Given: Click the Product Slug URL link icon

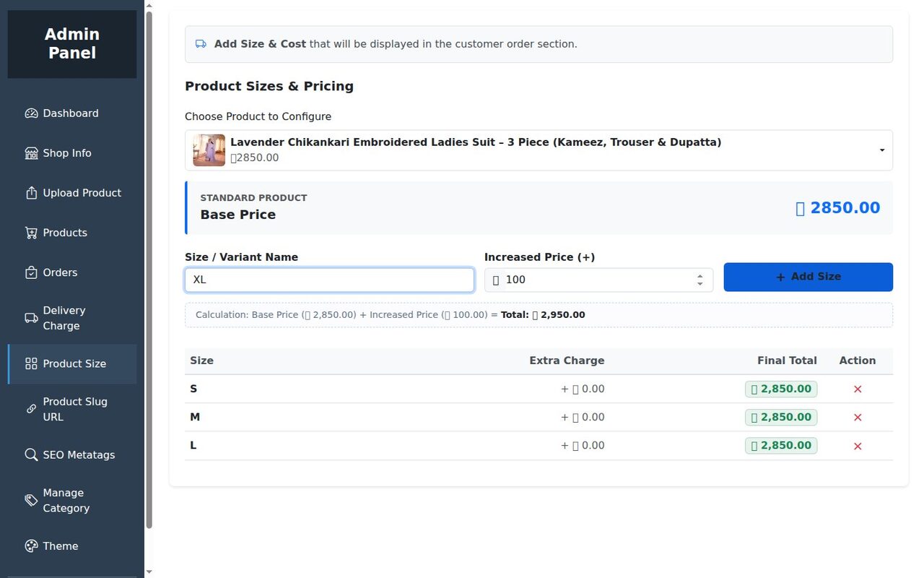Looking at the screenshot, I should (x=31, y=409).
